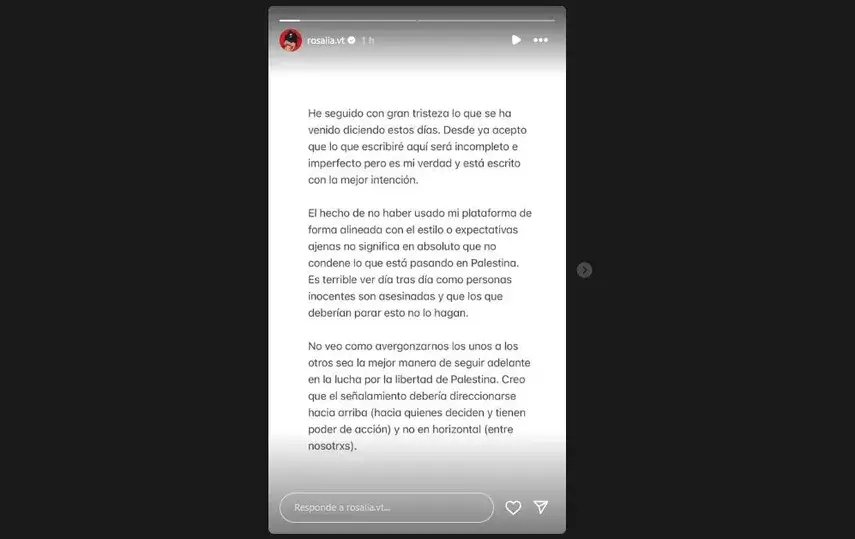Click paragraph beginning "He seguido con gran tristeza"
The width and height of the screenshot is (855, 539).
pos(417,147)
